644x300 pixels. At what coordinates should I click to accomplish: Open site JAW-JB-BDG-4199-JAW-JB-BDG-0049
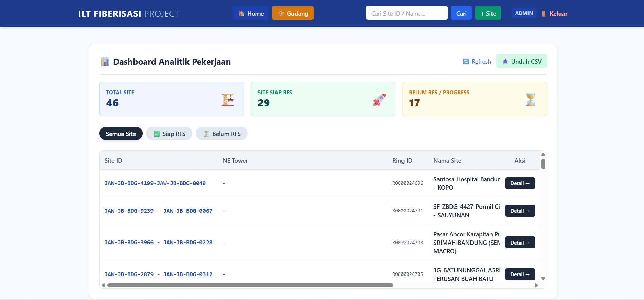pos(155,183)
